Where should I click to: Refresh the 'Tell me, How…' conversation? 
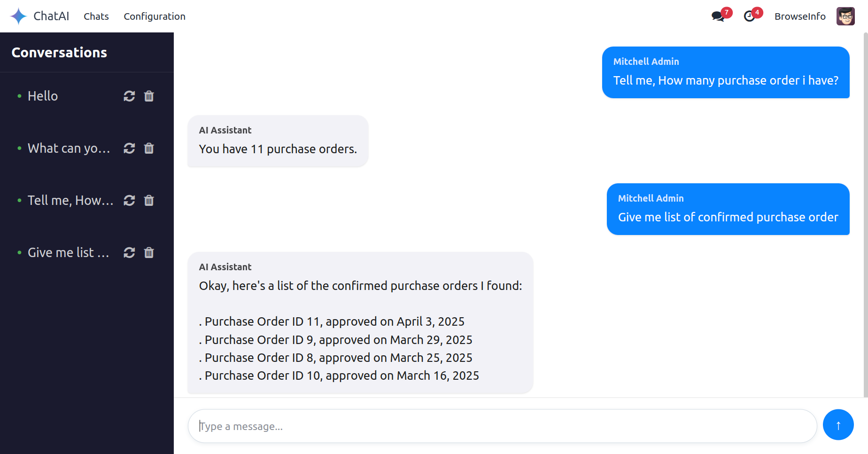click(129, 201)
